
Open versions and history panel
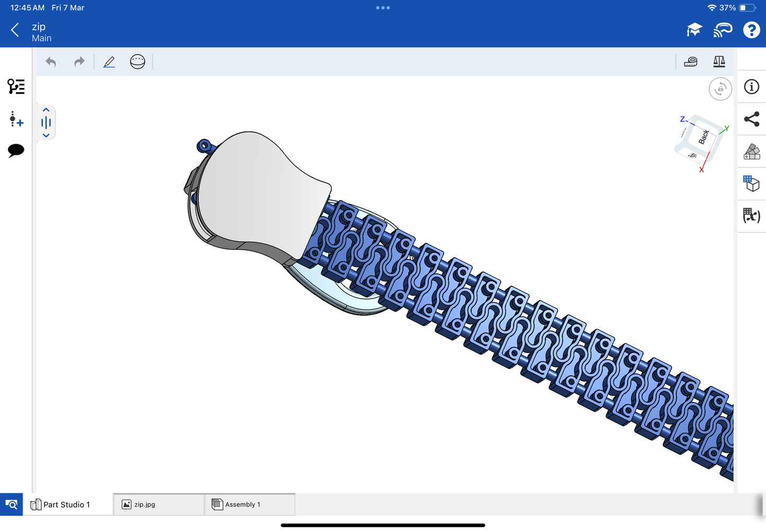tap(16, 86)
